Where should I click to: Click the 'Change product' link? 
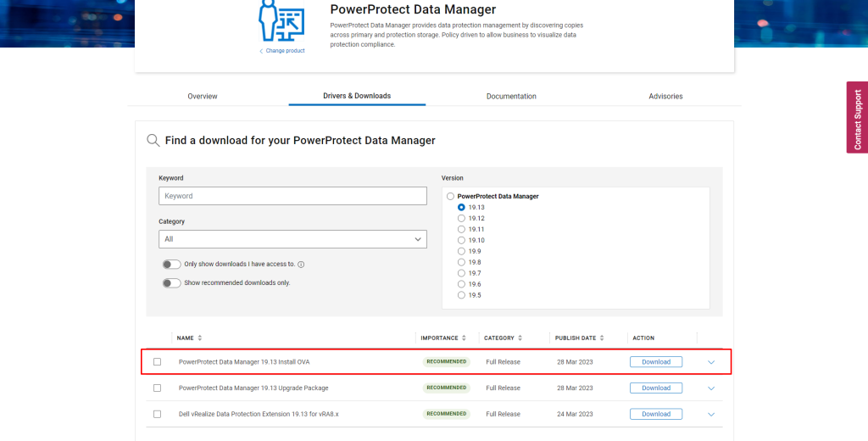coord(284,51)
